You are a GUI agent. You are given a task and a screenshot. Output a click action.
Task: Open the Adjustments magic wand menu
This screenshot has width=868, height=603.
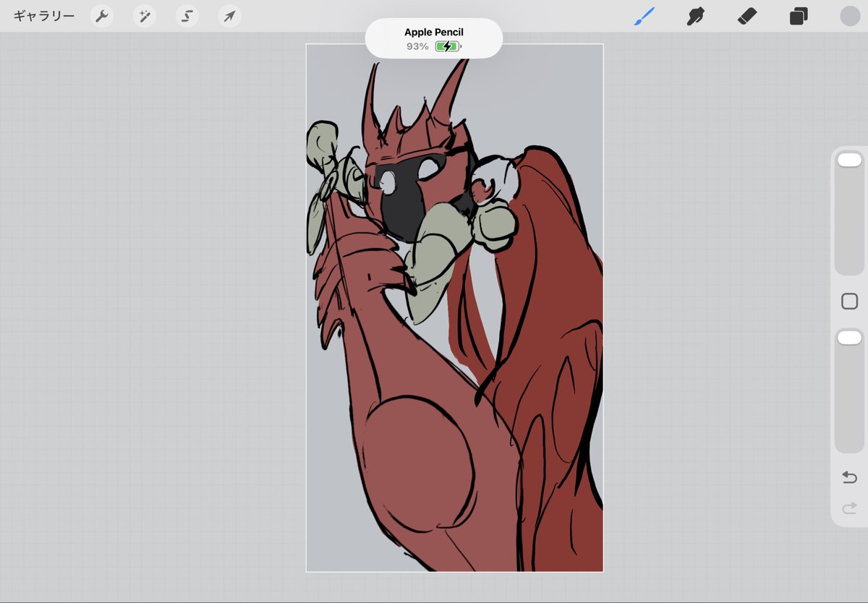tap(145, 16)
